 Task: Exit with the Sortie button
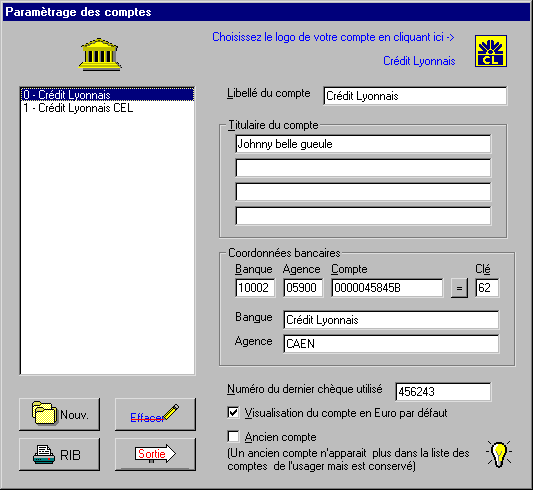tap(155, 454)
